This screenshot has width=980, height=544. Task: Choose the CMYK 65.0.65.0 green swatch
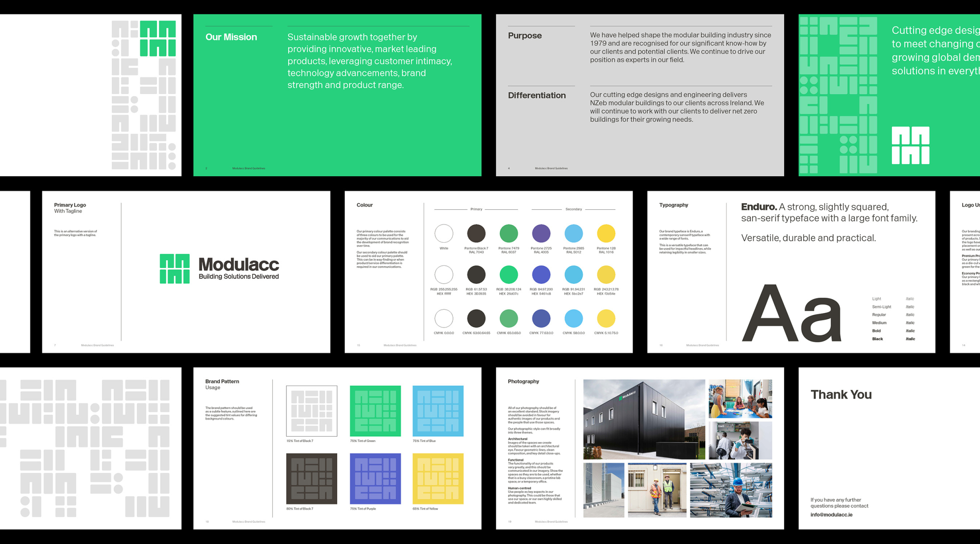pos(509,318)
